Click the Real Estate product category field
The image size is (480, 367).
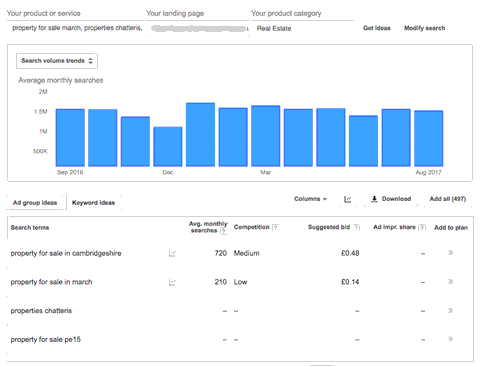[302, 28]
